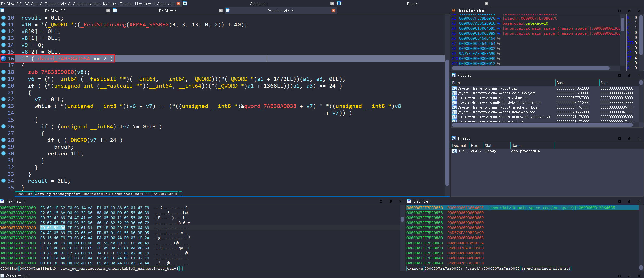
Task: Click the Threads panel icon
Action: coord(454,138)
